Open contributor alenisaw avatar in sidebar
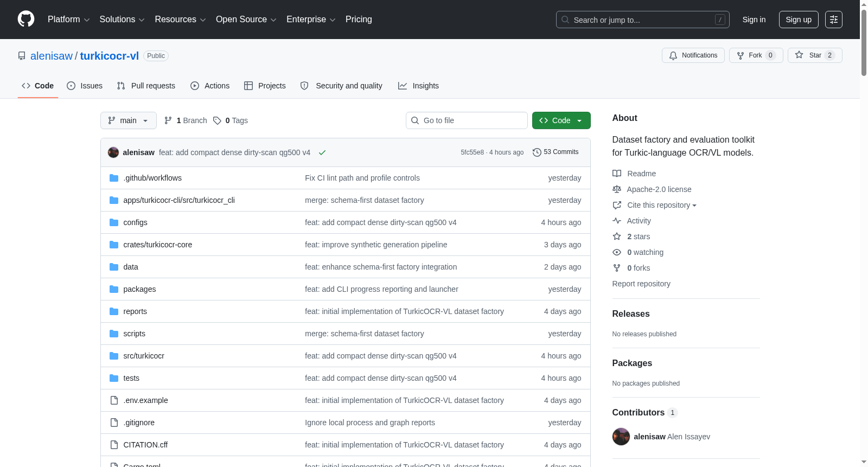The height and width of the screenshot is (467, 868). pos(621,437)
